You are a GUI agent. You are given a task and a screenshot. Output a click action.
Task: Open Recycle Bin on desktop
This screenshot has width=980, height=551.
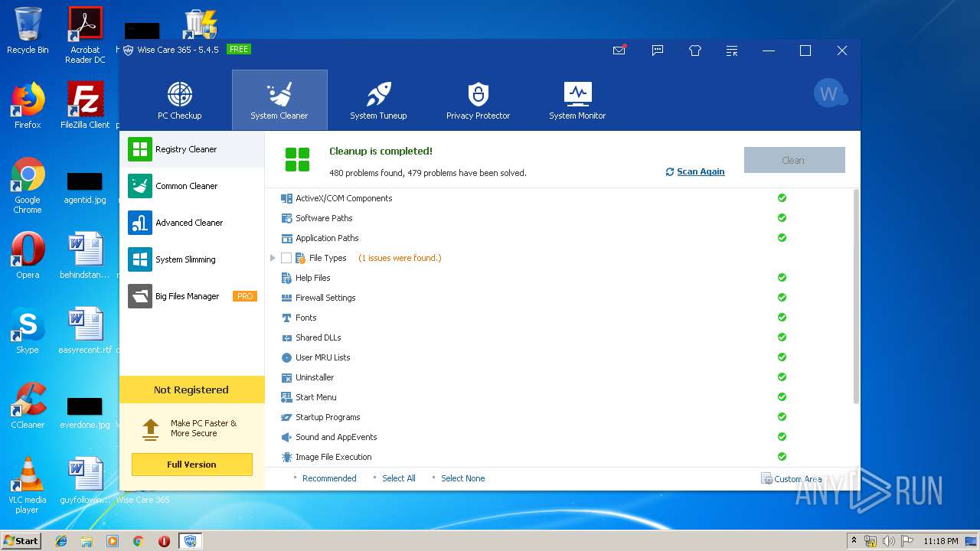28,31
